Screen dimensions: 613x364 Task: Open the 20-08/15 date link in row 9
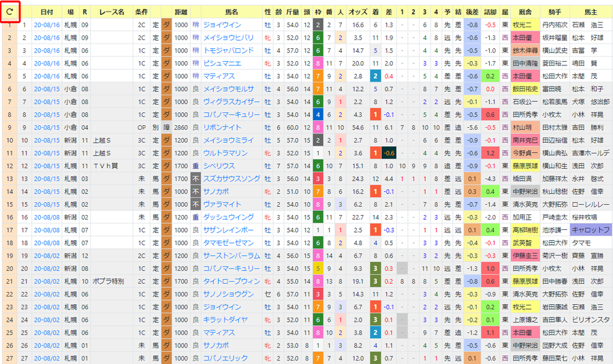click(47, 127)
